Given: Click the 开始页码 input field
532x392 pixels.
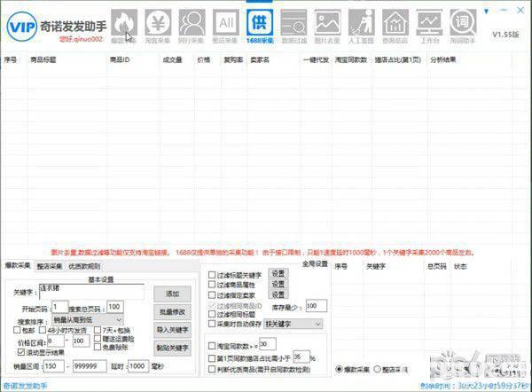Looking at the screenshot, I should tap(60, 307).
